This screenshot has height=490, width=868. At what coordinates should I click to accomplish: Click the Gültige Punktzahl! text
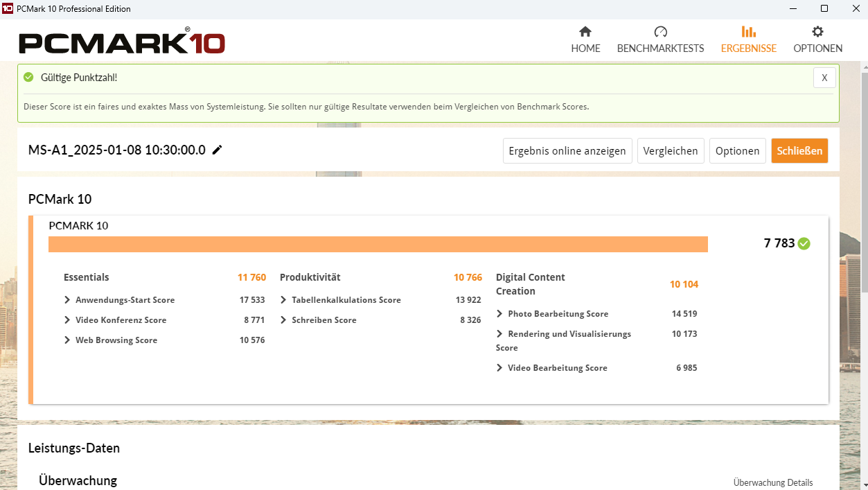pyautogui.click(x=79, y=77)
